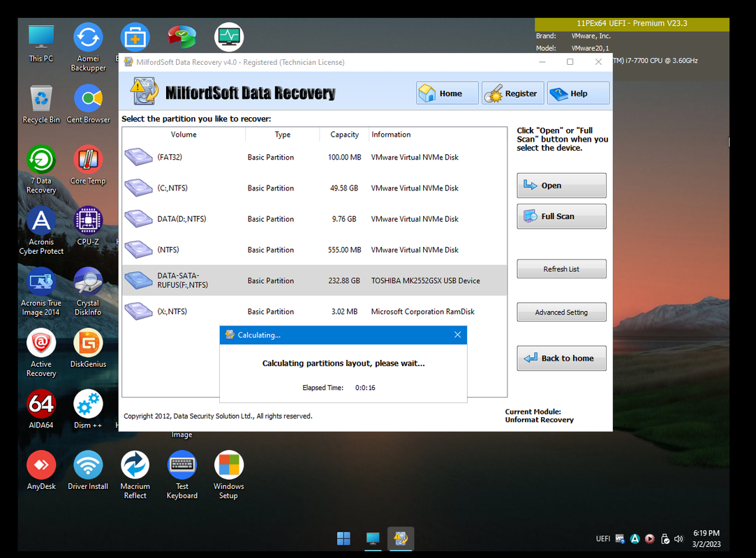Start a Full Scan
The height and width of the screenshot is (558, 756).
562,216
